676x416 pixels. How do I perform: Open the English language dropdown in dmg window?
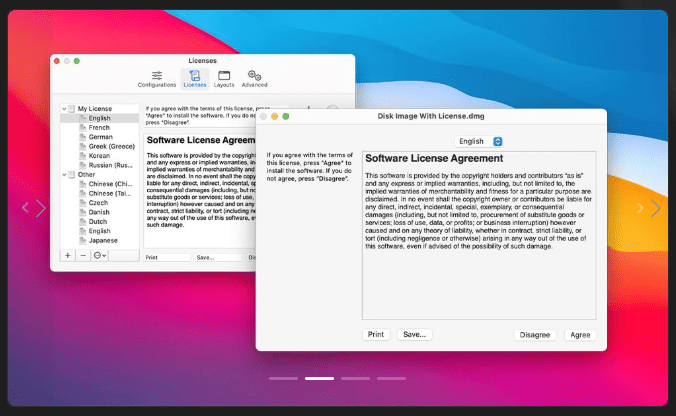(479, 141)
